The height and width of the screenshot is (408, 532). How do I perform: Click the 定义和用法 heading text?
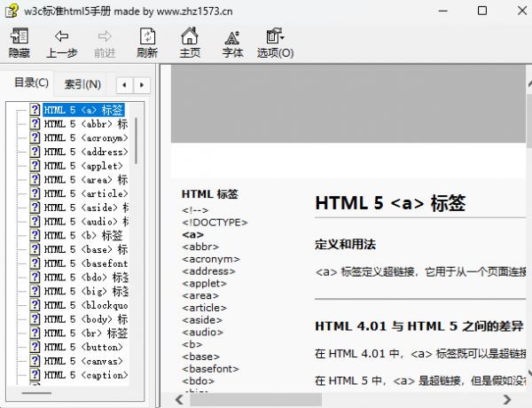345,244
